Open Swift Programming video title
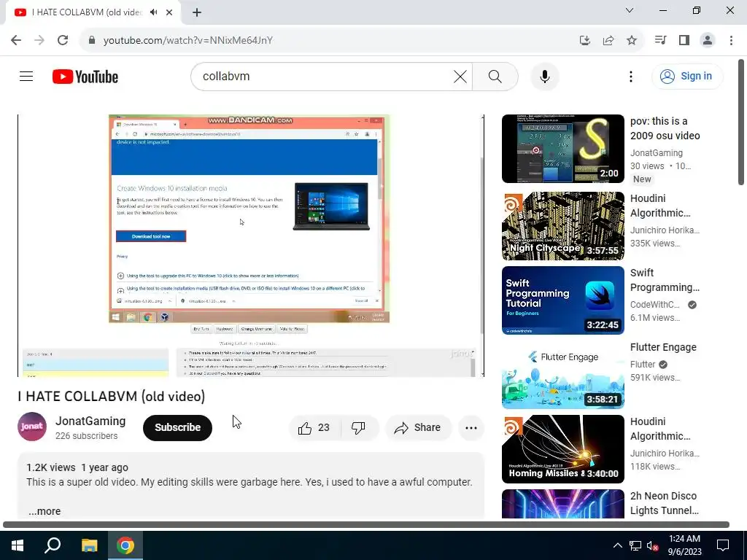747x560 pixels. (665, 280)
